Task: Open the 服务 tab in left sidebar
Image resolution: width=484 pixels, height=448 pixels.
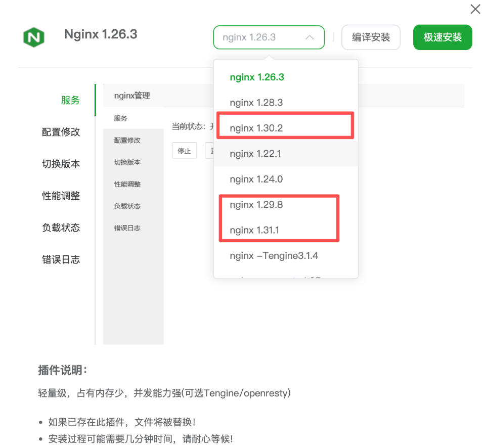Action: click(70, 100)
